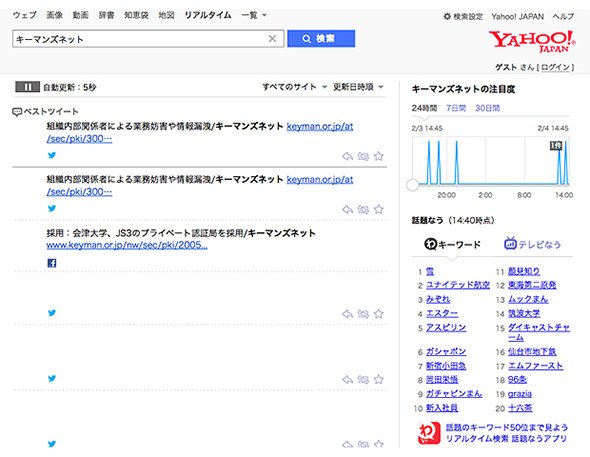
Task: Open trending keyword ダイキャストチャーム
Action: [x=539, y=333]
